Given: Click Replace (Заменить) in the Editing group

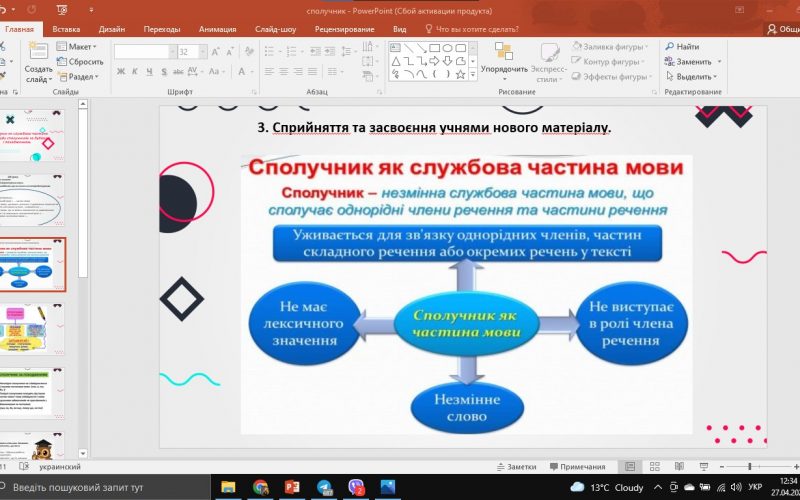Looking at the screenshot, I should (x=692, y=61).
